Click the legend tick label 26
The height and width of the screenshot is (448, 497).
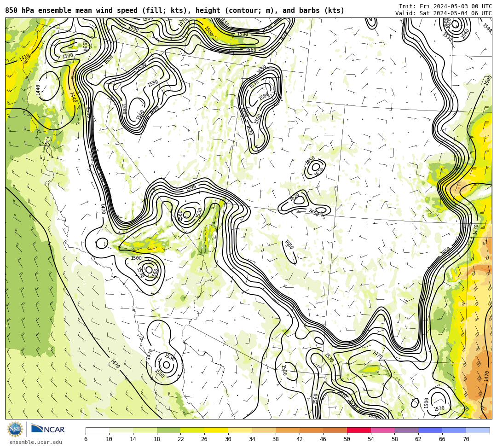click(204, 439)
